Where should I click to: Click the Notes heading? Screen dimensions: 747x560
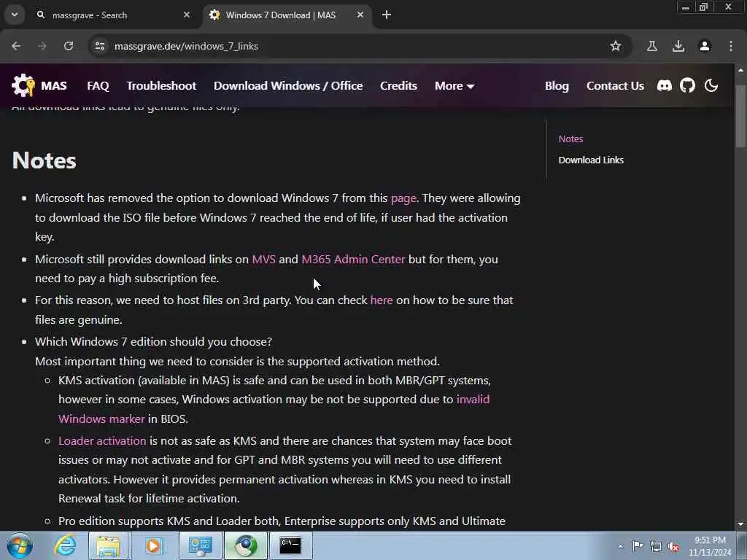44,160
